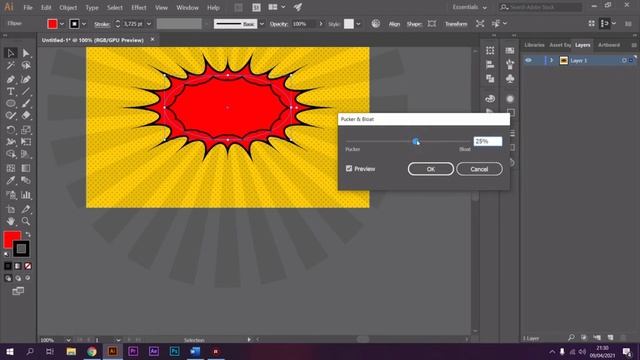This screenshot has width=640, height=360.
Task: Close the Untitled-1 document tab
Action: 152,40
